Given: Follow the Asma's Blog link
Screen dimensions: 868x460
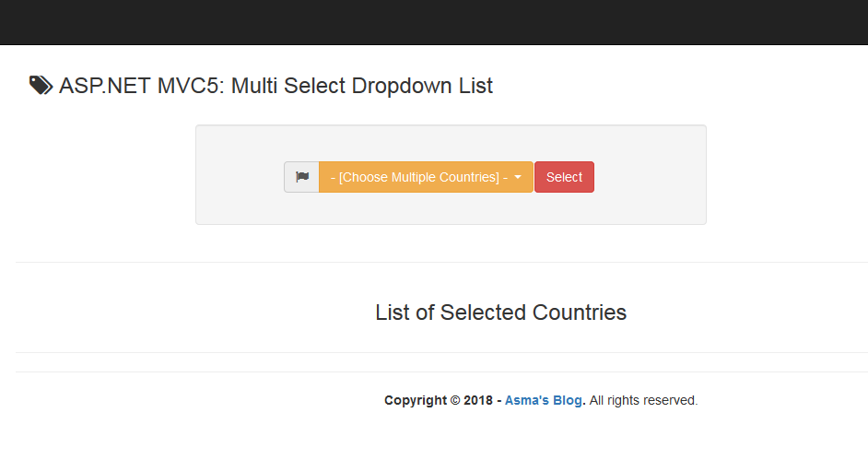Looking at the screenshot, I should (x=544, y=400).
